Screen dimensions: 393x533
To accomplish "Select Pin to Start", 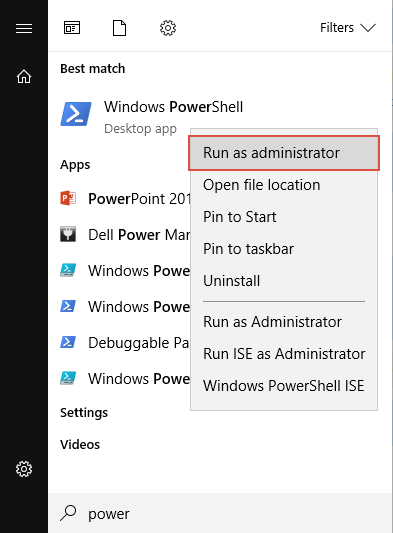I will [x=284, y=217].
